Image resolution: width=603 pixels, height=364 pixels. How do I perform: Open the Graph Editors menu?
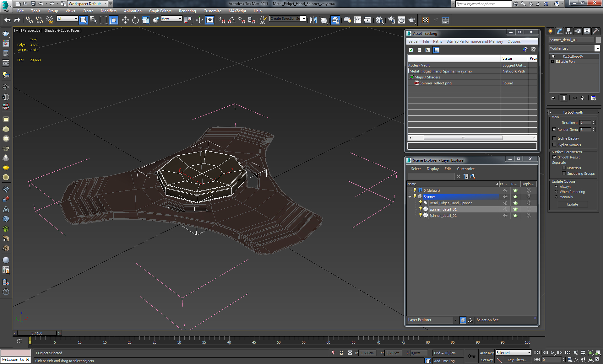pos(160,11)
